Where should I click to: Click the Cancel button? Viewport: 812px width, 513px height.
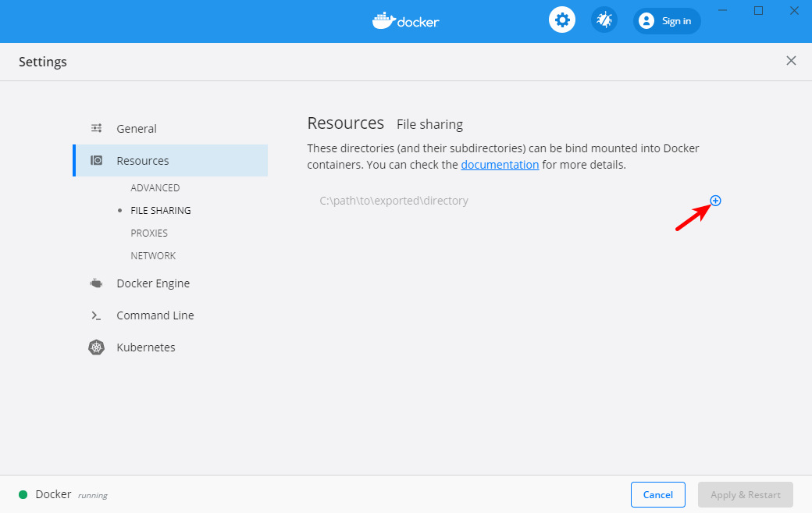[x=657, y=494]
